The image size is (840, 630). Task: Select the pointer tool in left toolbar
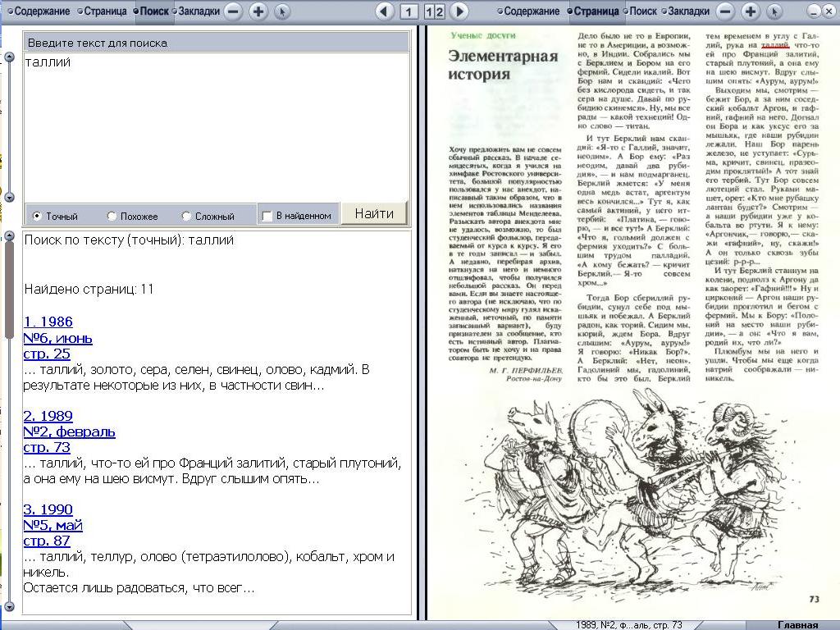(281, 11)
